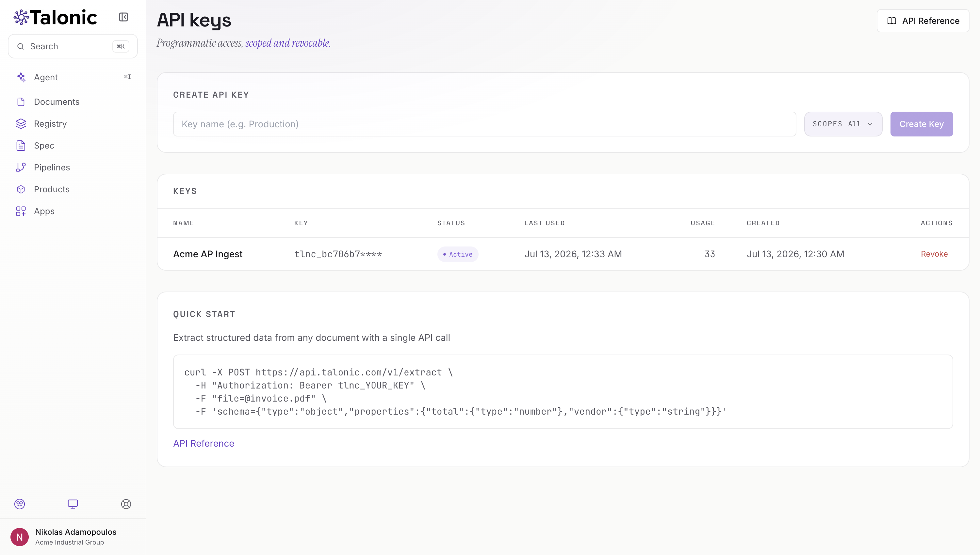The width and height of the screenshot is (980, 555).
Task: Go to Registry
Action: coord(73,123)
